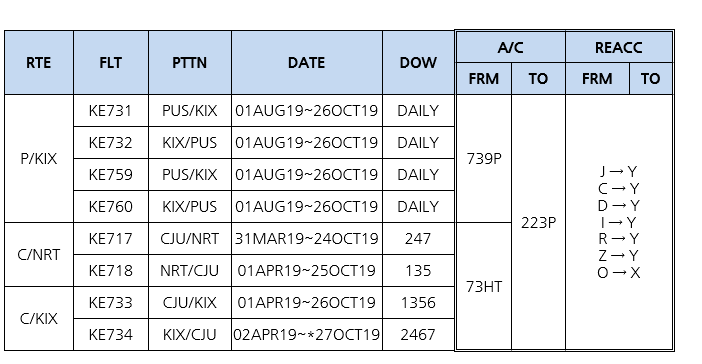Screen dimensions: 702x364
Task: Click the PTTN header cell
Action: coord(190,63)
